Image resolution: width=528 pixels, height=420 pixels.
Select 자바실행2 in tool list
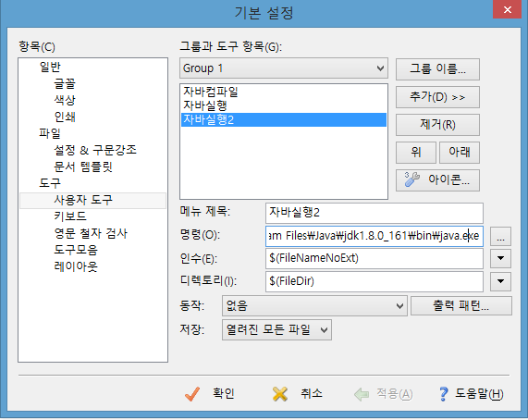(284, 120)
